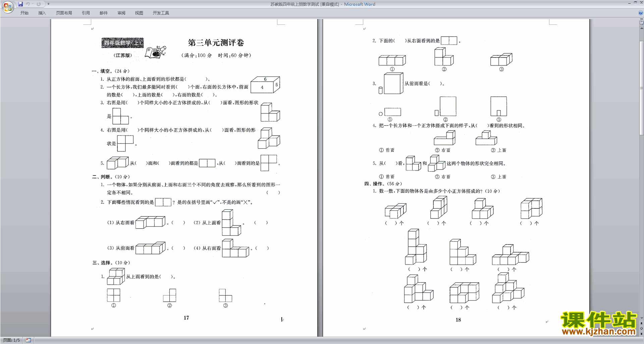644x344 pixels.
Task: Open the 插入 ribbon tab
Action: 42,13
